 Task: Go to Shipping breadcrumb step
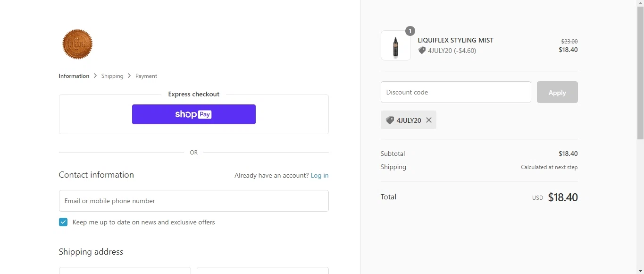click(112, 76)
